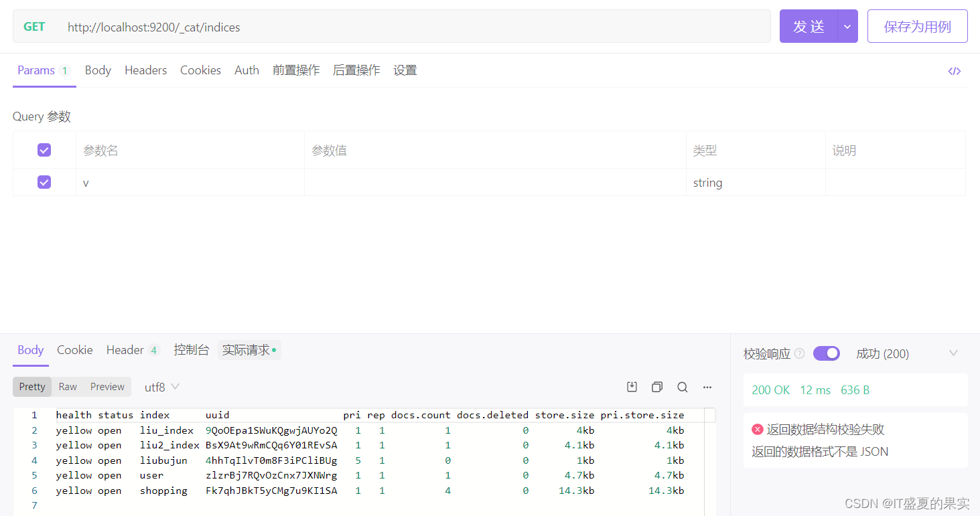Click the green 200 OK status indicator
This screenshot has height=516, width=980.
pos(770,389)
